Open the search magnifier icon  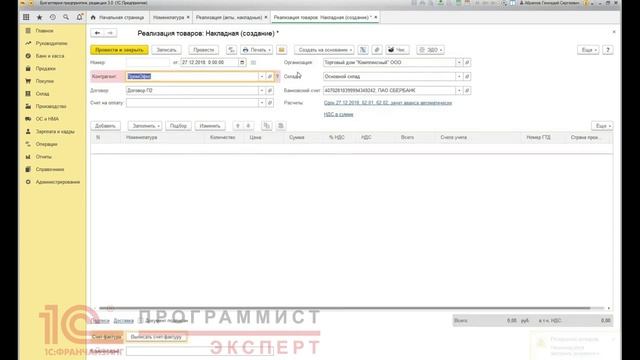66,17
